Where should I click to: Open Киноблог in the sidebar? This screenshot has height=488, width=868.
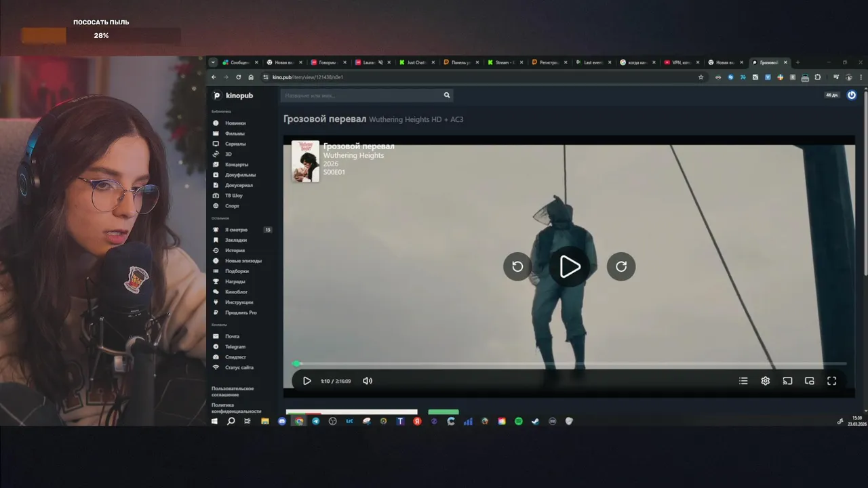pyautogui.click(x=236, y=292)
